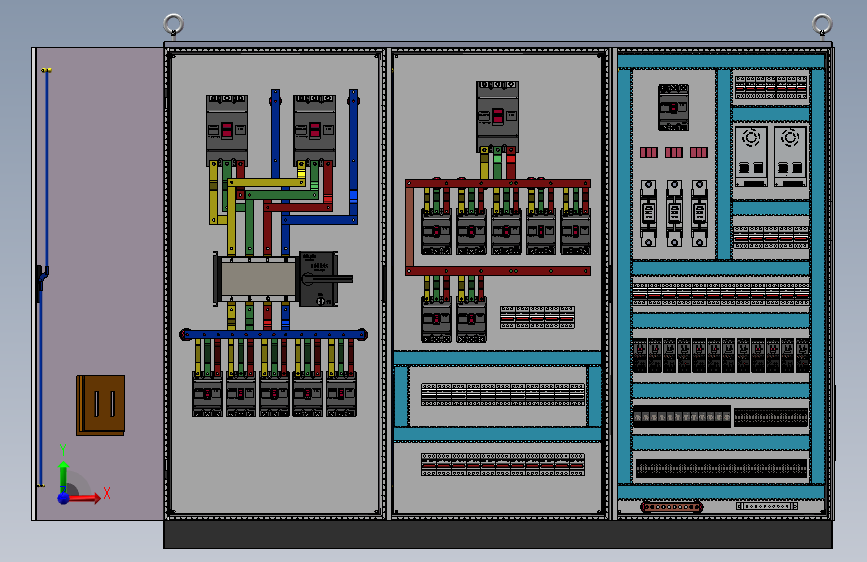Select the small breaker at top of right panel
Image resolution: width=867 pixels, height=562 pixels.
pos(673,107)
